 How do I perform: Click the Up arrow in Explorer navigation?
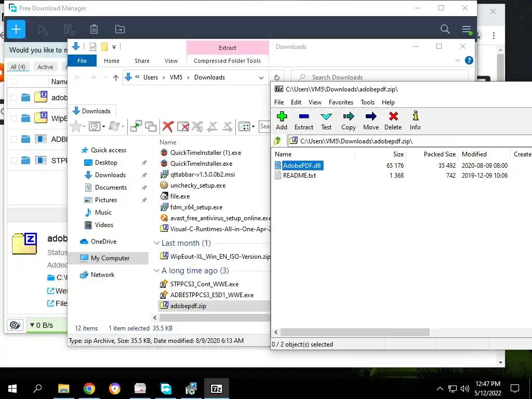(x=116, y=78)
